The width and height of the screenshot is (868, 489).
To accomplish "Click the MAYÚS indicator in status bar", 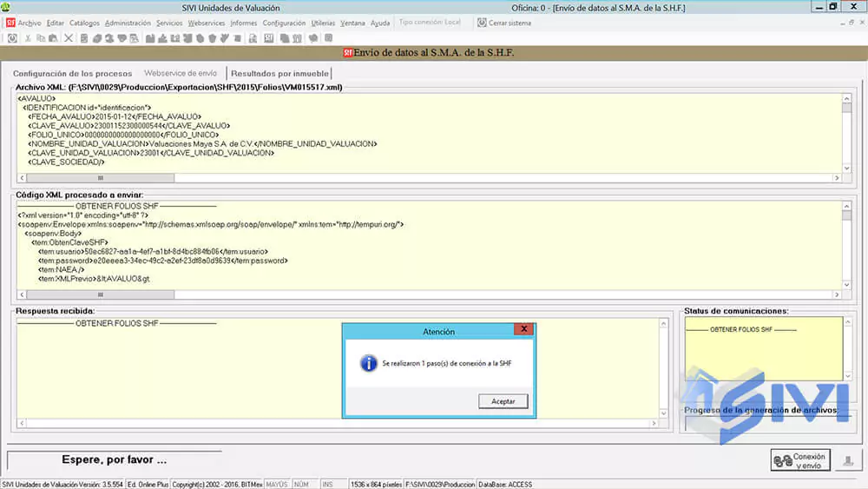I will tap(277, 485).
